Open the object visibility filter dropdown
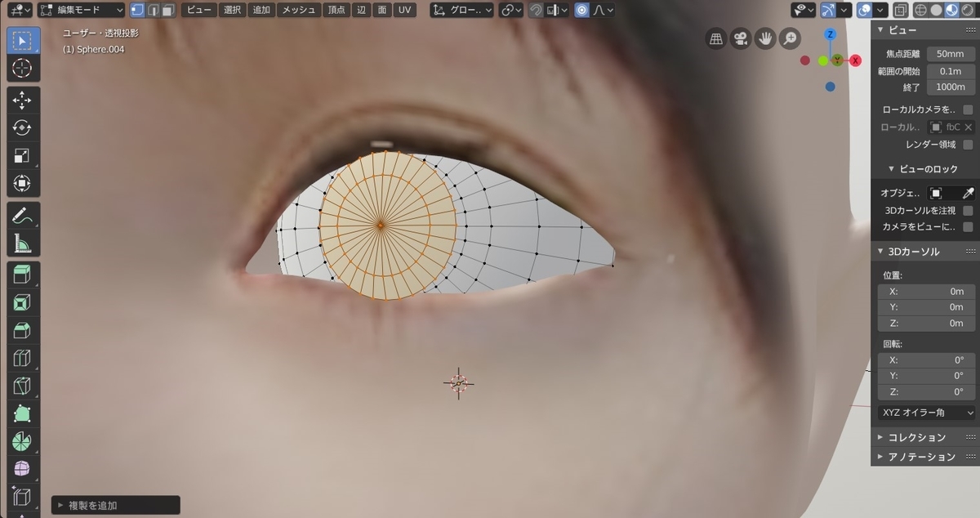Image resolution: width=980 pixels, height=518 pixels. (802, 11)
